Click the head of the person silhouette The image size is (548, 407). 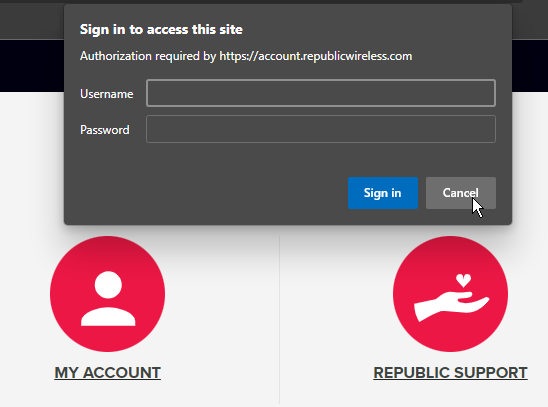tap(108, 285)
